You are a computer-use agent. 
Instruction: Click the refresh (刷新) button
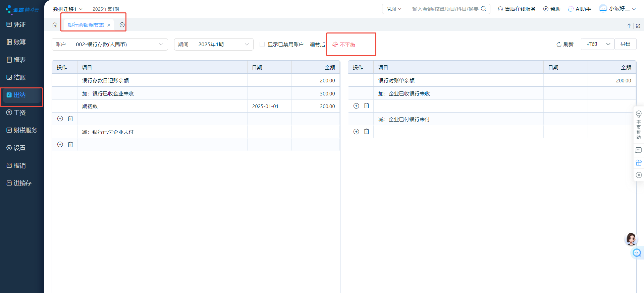point(565,45)
